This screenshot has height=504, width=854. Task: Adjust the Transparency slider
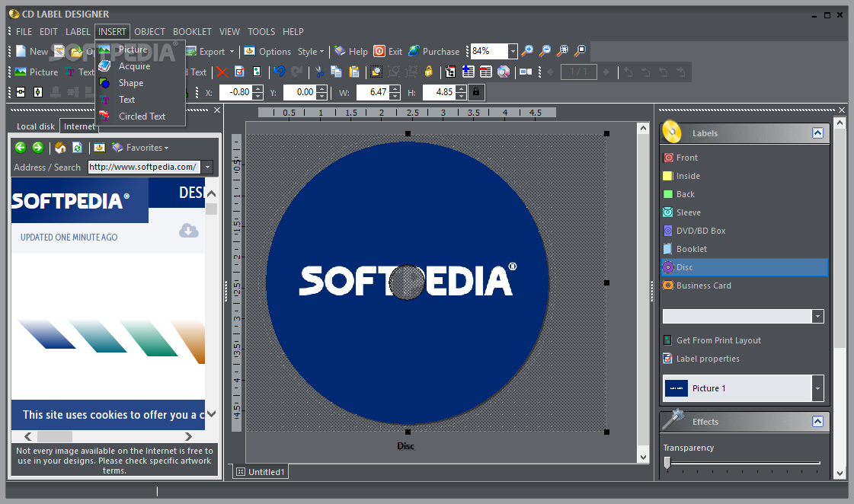tap(667, 463)
